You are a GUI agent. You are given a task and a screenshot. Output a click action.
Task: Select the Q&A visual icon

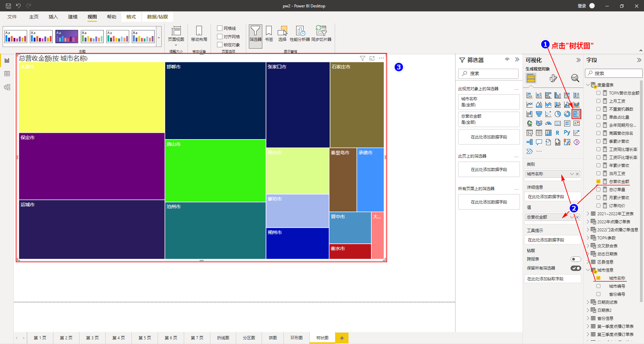click(539, 142)
